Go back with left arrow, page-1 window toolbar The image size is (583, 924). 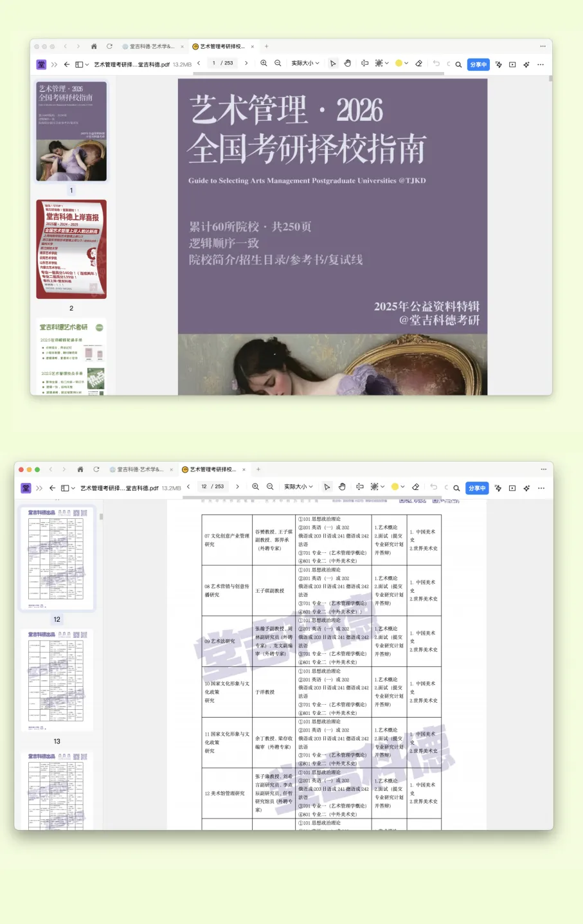click(x=66, y=64)
